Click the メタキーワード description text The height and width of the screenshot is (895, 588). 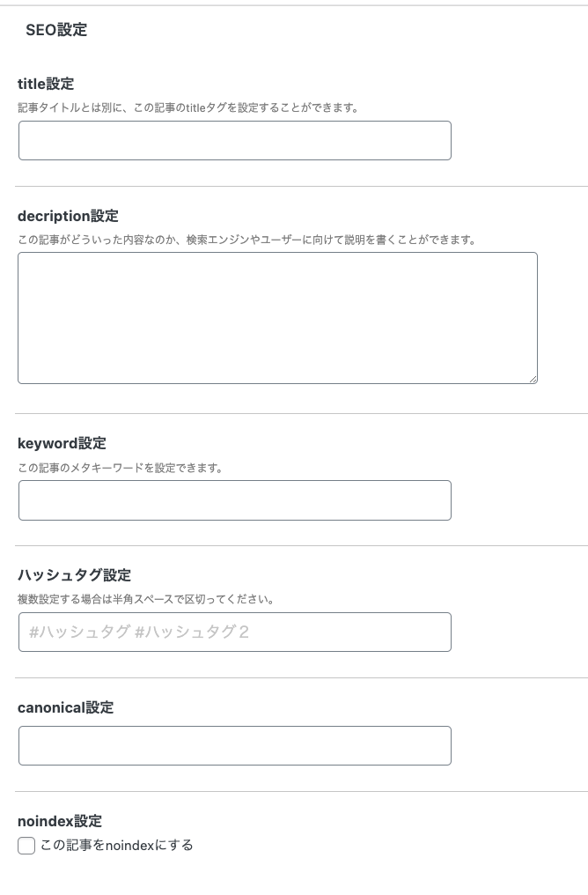[121, 468]
